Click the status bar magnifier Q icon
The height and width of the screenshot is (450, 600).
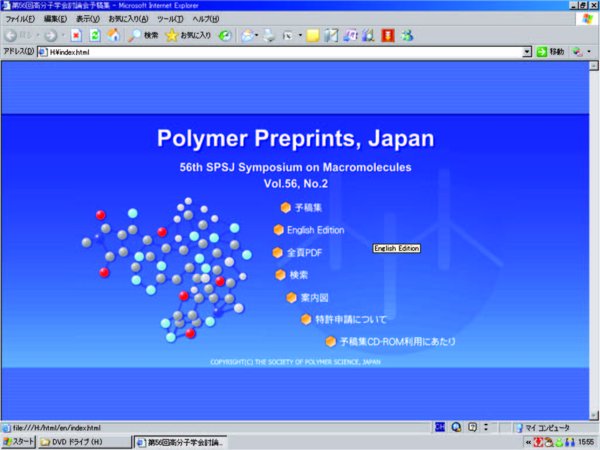(x=456, y=427)
